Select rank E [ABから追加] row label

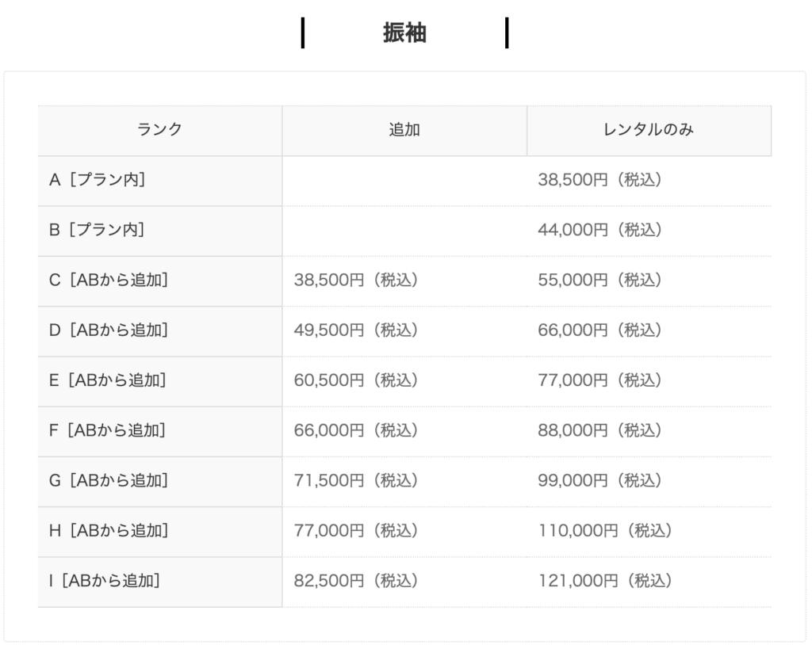point(108,380)
